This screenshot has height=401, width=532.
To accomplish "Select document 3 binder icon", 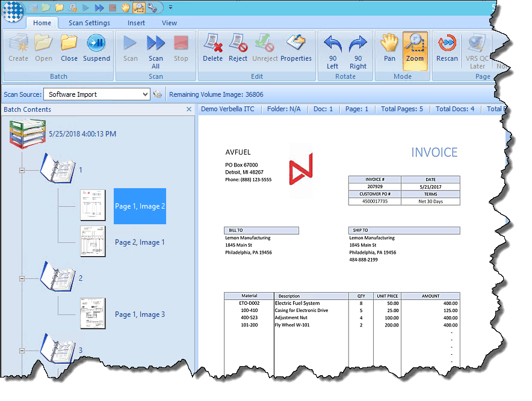I will (58, 349).
